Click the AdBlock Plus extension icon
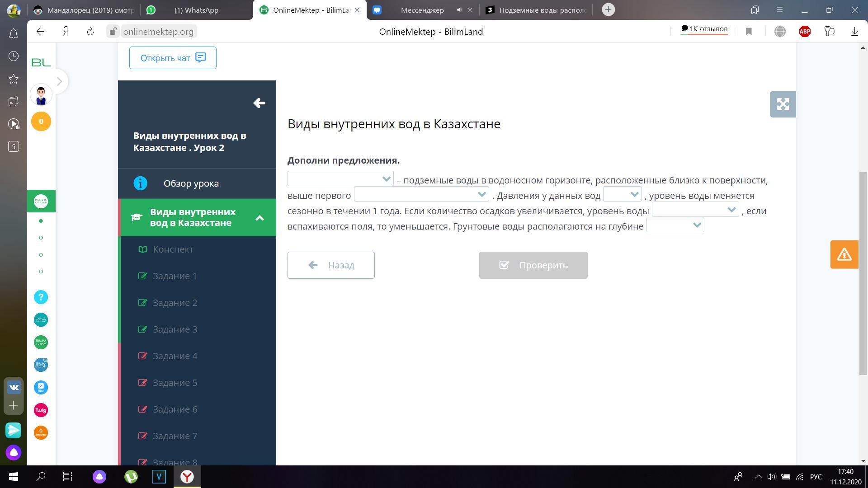Screen dimensions: 868x488 (804, 32)
